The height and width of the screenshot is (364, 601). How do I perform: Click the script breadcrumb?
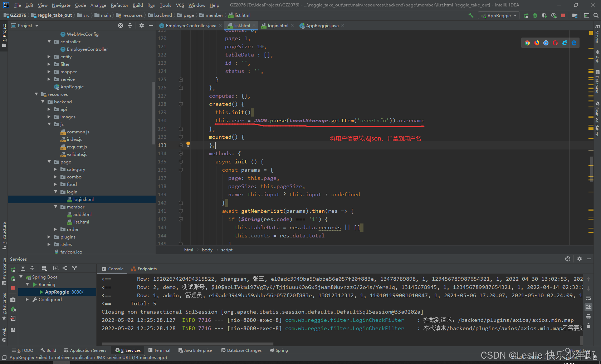[x=227, y=250]
